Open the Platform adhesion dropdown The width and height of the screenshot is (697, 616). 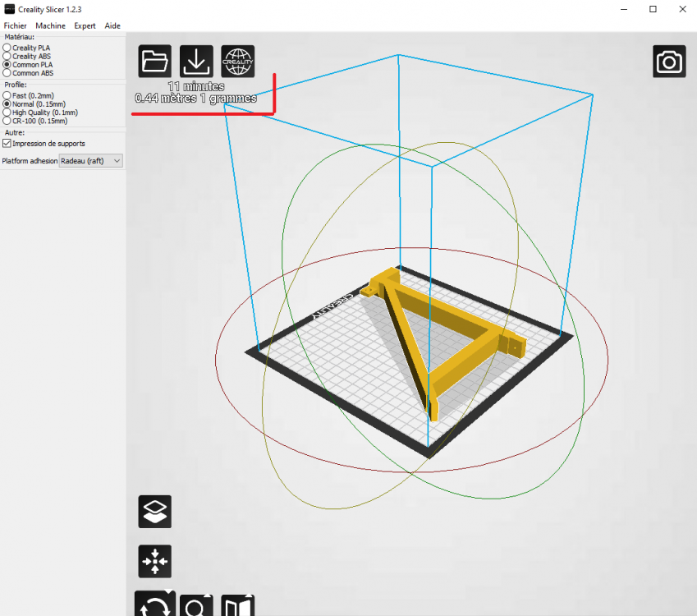pyautogui.click(x=90, y=160)
